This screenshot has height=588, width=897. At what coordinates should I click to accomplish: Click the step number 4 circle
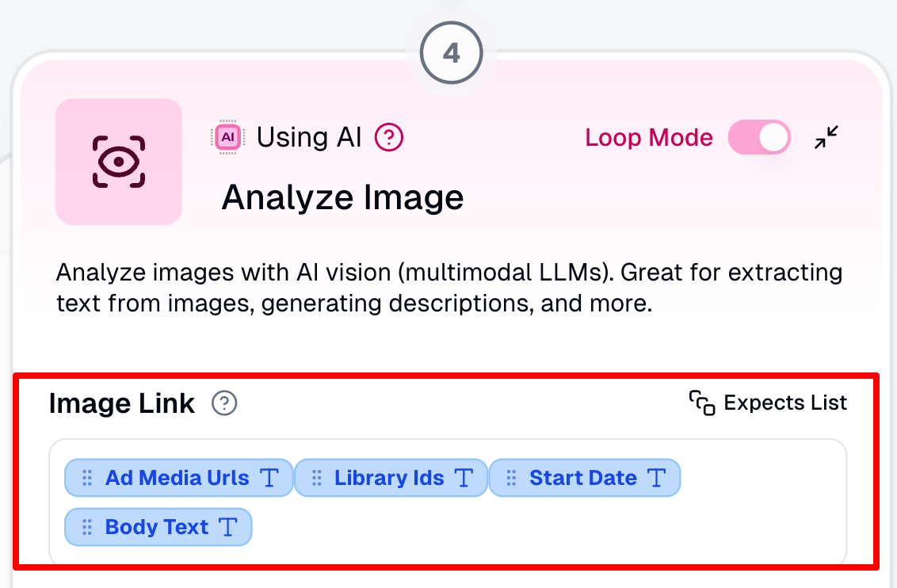coord(452,53)
